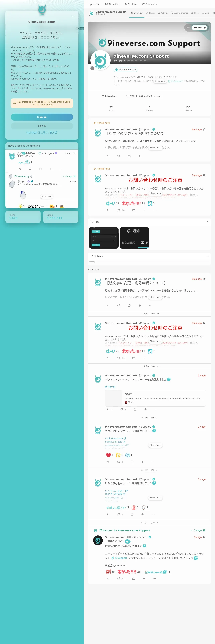Renote the mi.kyanos.one note with 4 renotes

coord(120,462)
